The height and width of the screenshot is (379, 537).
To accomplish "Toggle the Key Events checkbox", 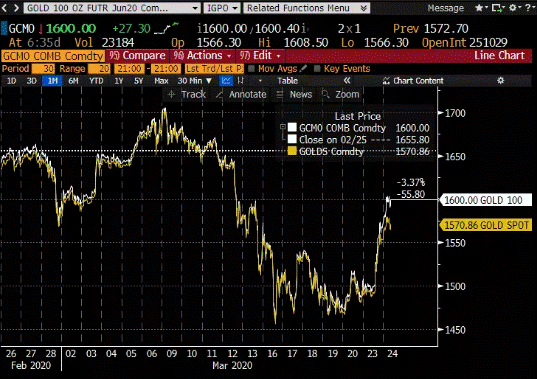I will (x=317, y=68).
